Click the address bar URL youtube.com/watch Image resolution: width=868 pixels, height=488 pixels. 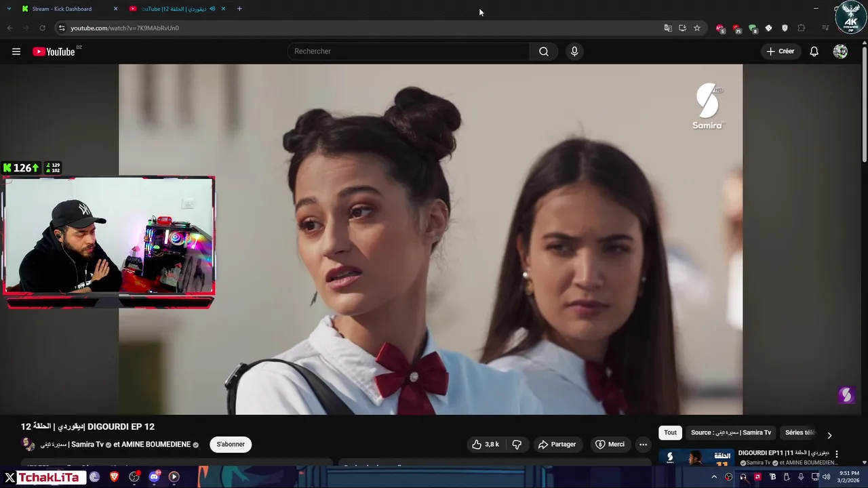[125, 28]
